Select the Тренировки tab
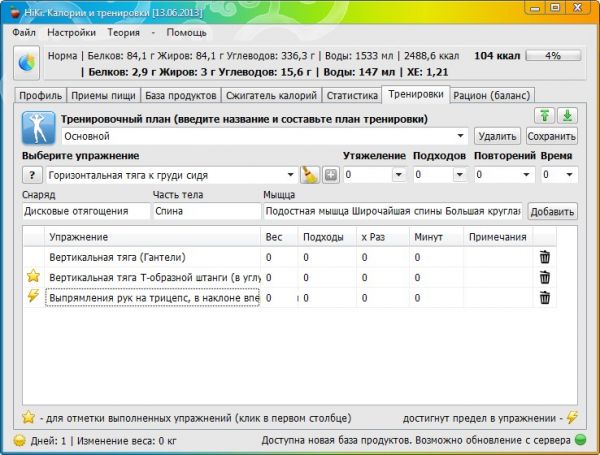This screenshot has width=600, height=455. (x=416, y=94)
